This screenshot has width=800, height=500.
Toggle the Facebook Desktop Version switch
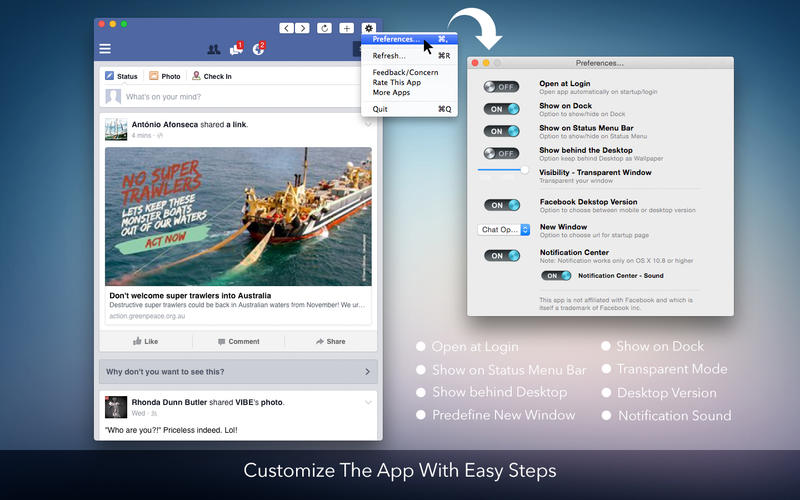point(502,205)
